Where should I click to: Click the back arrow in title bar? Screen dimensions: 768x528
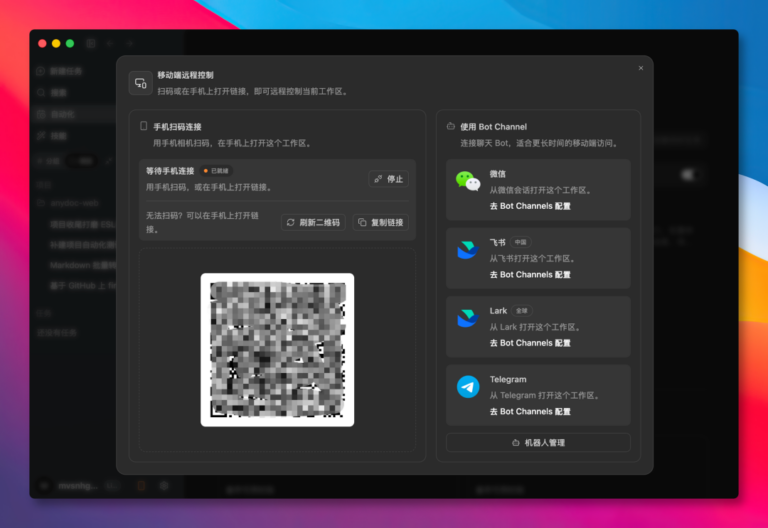click(x=110, y=43)
